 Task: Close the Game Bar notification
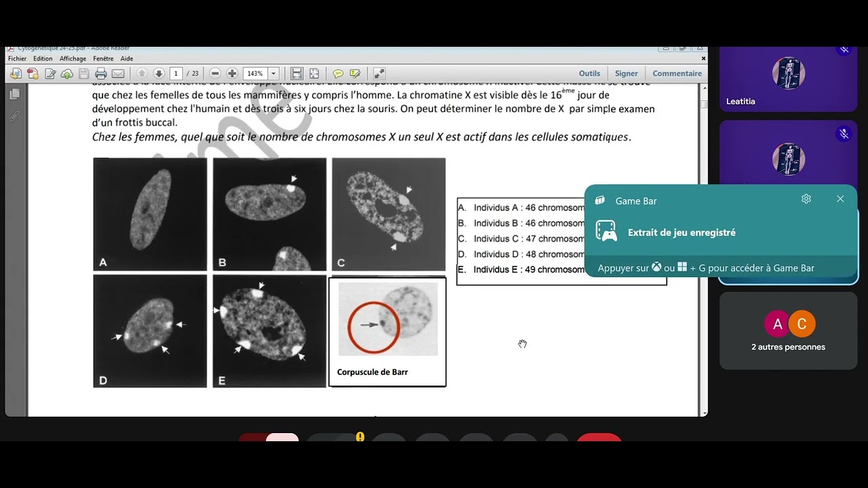(840, 199)
